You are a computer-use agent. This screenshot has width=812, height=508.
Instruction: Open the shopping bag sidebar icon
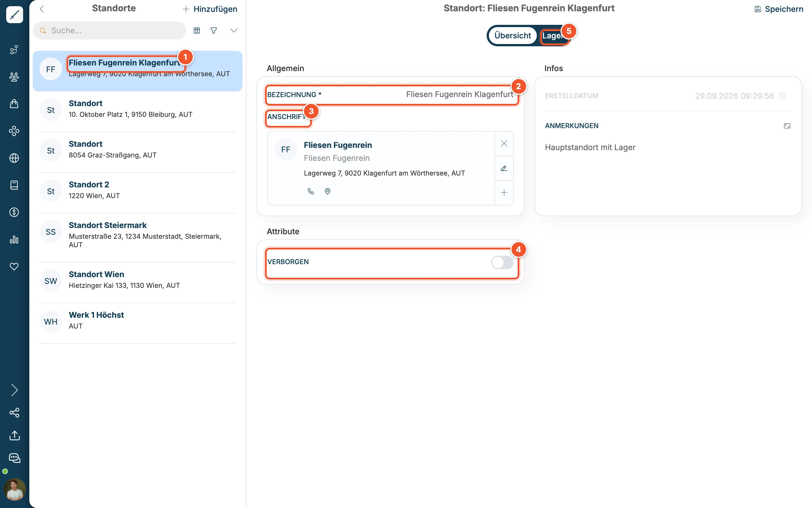click(14, 104)
